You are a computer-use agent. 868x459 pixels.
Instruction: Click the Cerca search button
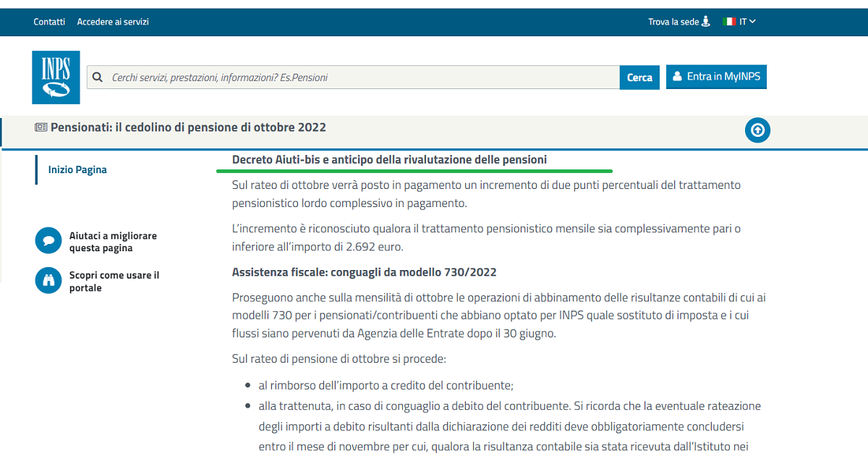pos(639,77)
